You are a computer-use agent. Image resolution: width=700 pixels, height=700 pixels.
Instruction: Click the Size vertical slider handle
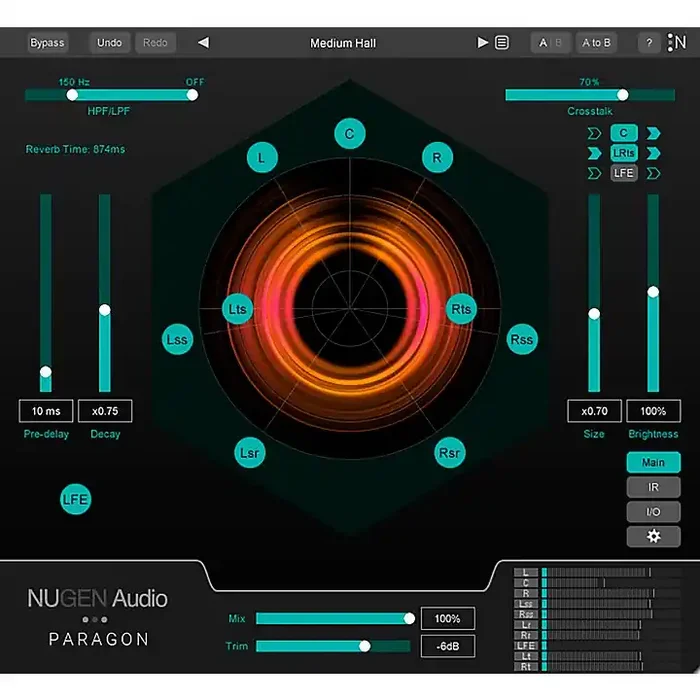click(594, 314)
